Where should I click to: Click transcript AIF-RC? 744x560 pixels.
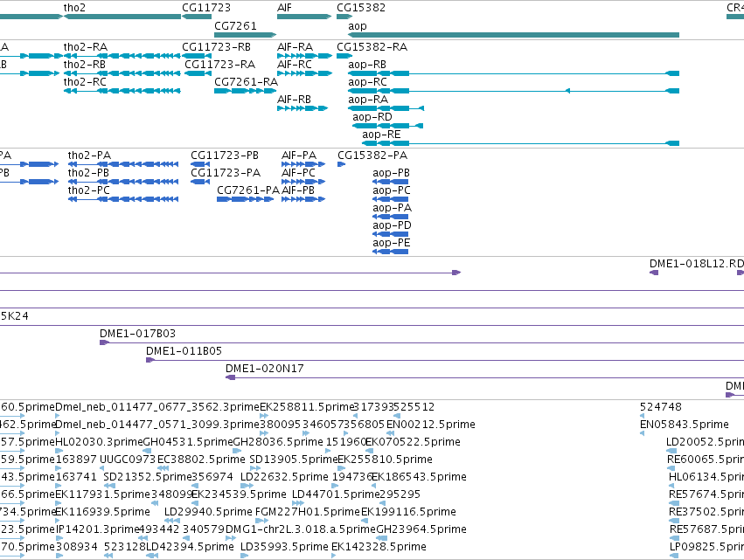[295, 65]
